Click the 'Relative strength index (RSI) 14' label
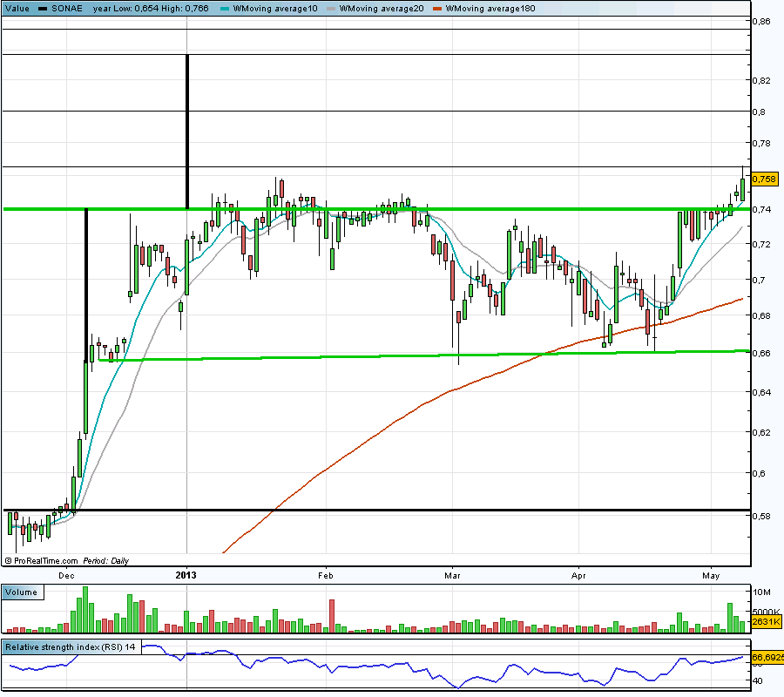Screen dimensions: 784x697 pyautogui.click(x=71, y=647)
